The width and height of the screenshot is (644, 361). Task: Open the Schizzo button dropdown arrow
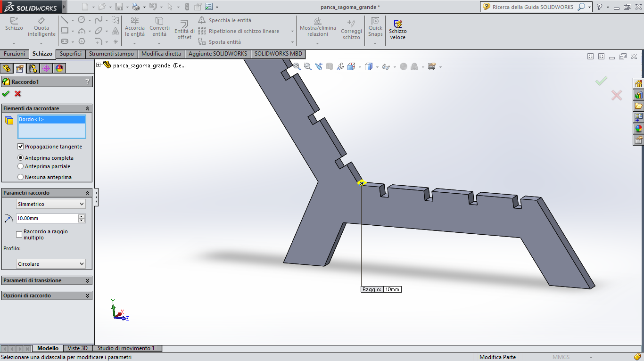click(x=14, y=43)
